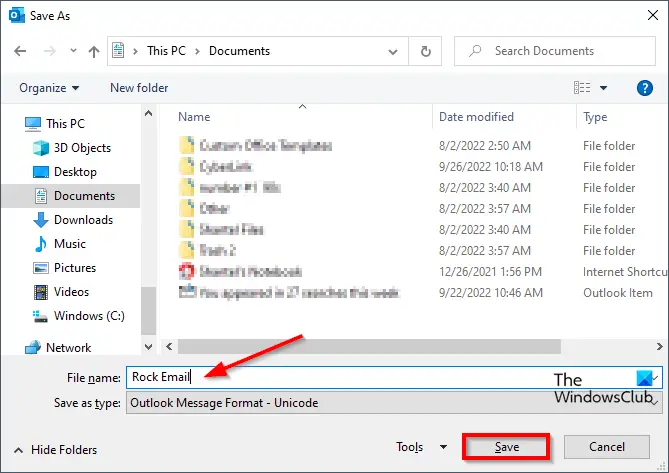Click the Cancel button
The width and height of the screenshot is (669, 473).
click(607, 447)
